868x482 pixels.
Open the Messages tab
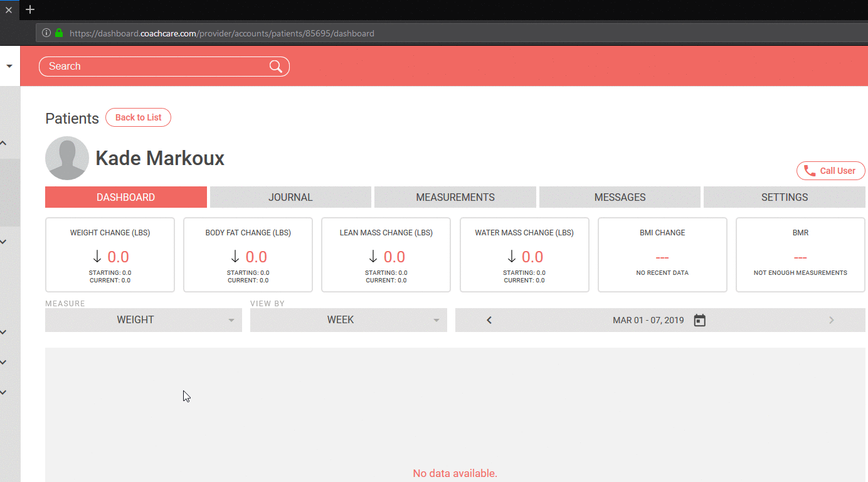620,197
